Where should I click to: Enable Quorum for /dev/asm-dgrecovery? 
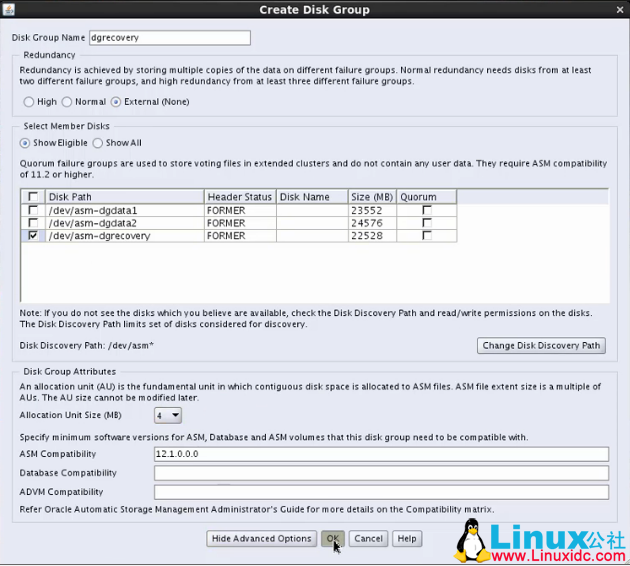427,236
